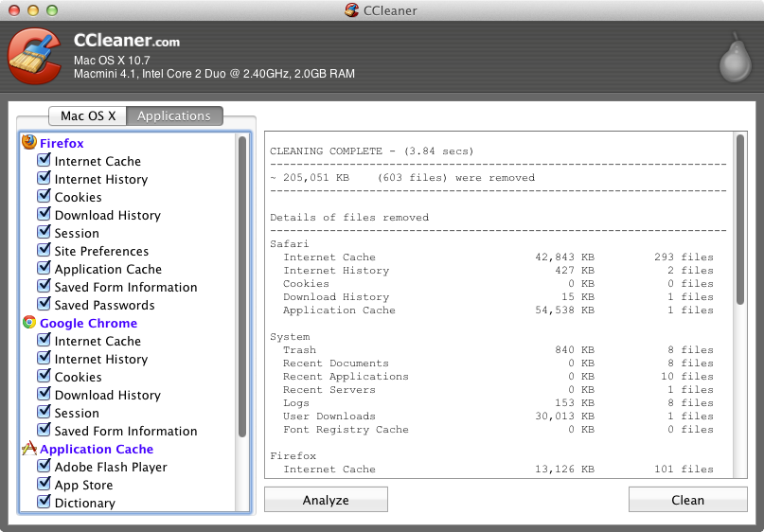Click the CCleaner brush logo icon
This screenshot has height=532, width=764.
[37, 57]
